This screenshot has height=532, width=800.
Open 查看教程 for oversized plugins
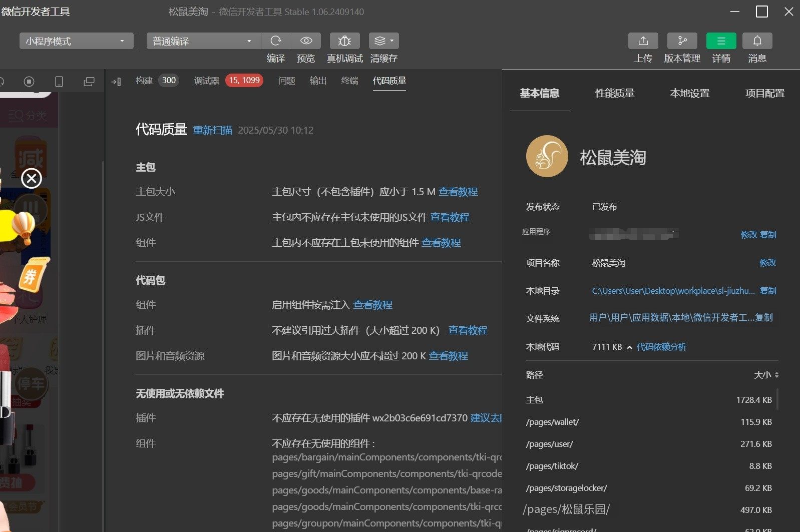(468, 330)
